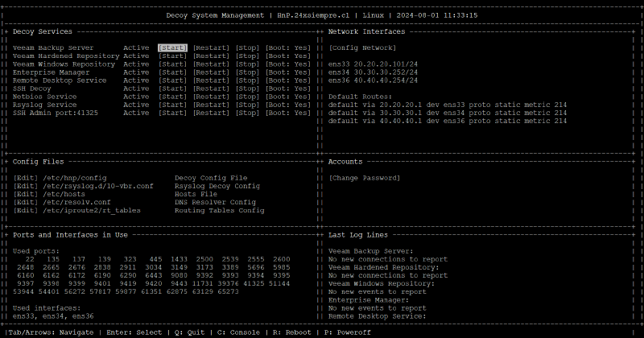Viewport: 644px width, 338px height.
Task: Click default route via 40.40.40.1
Action: (x=448, y=121)
